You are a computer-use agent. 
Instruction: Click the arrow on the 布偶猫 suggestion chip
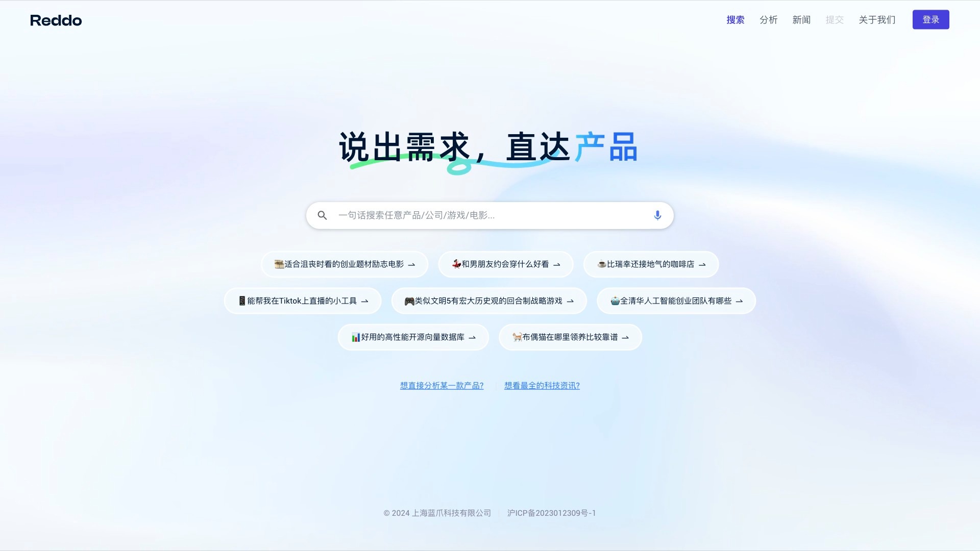pyautogui.click(x=626, y=337)
